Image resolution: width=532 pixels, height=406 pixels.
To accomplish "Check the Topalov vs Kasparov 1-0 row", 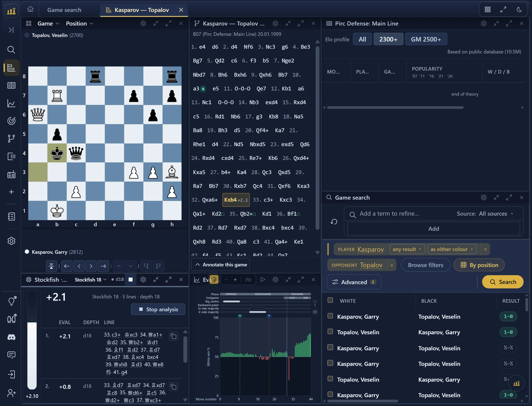I will (330, 331).
